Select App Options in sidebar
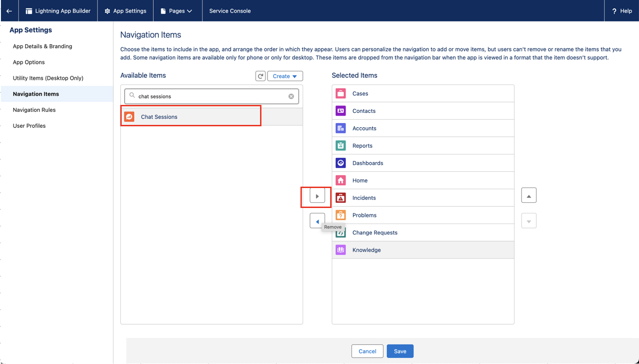Screen dimensions: 639x364 click(29, 62)
